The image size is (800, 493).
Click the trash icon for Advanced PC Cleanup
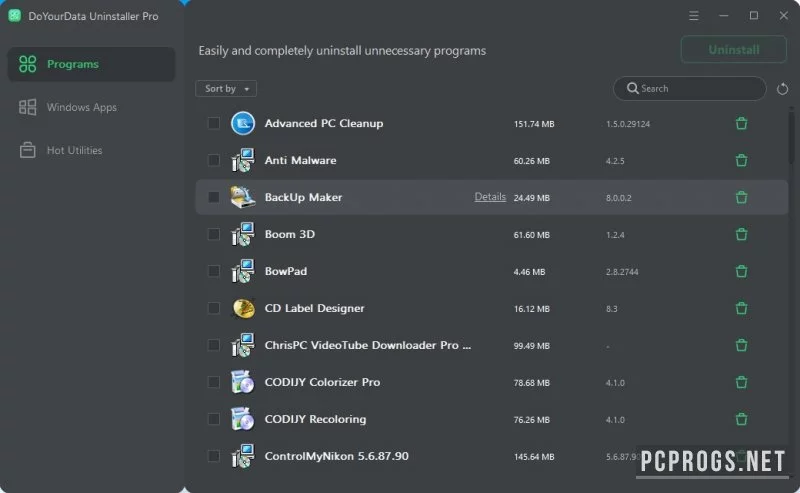pyautogui.click(x=741, y=124)
